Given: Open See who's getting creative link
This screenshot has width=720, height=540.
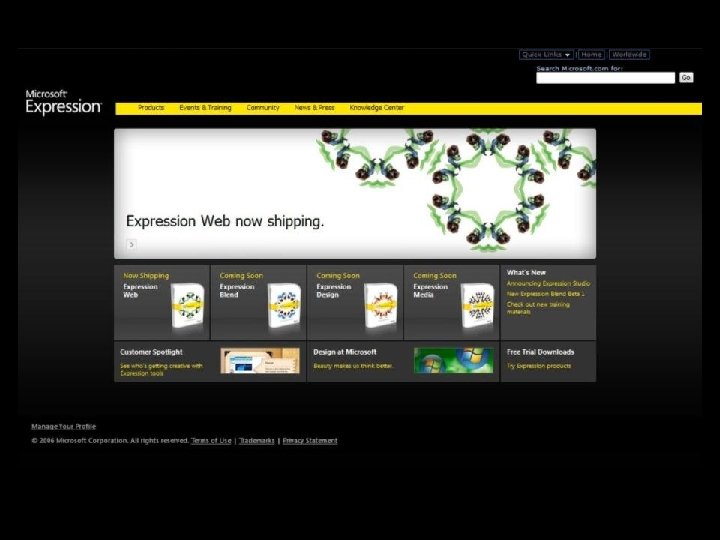Looking at the screenshot, I should point(161,370).
